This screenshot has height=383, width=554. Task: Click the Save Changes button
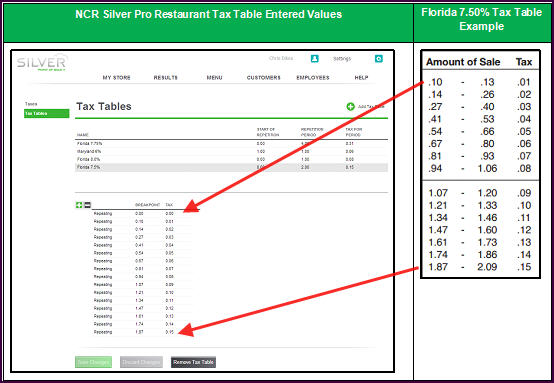(93, 362)
